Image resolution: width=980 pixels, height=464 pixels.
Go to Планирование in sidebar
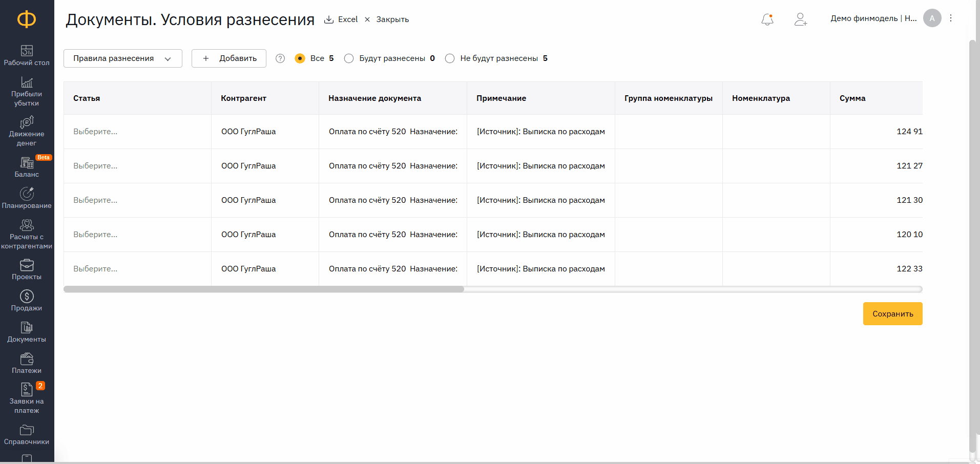pos(27,198)
